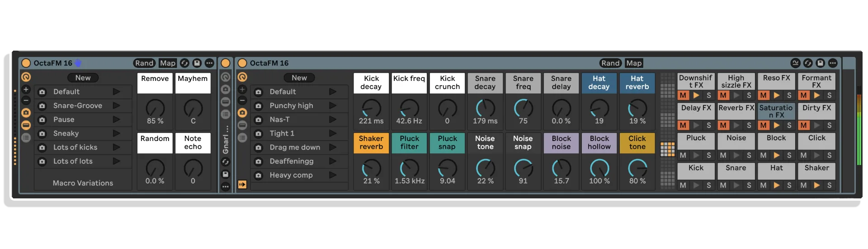
Task: Select the topmost pad overview section
Action: point(668,76)
